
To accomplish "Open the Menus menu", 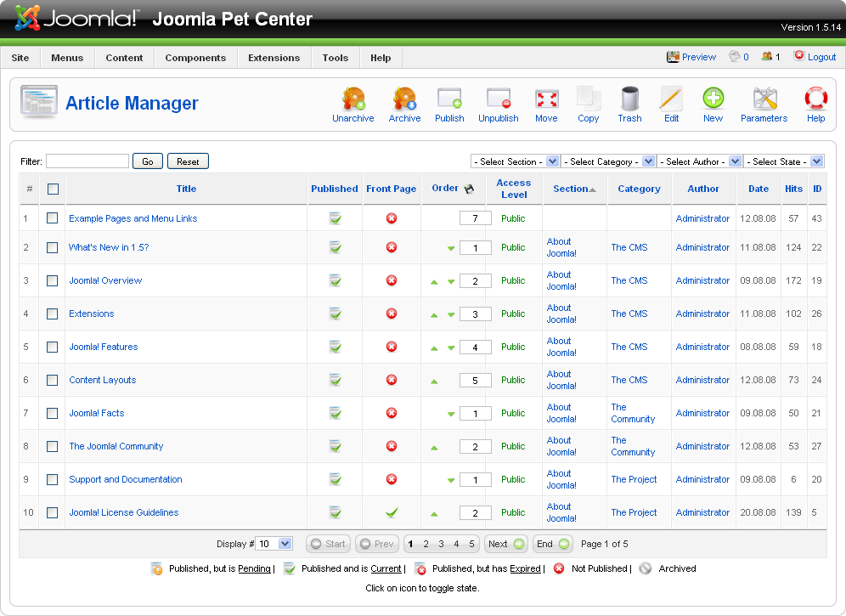I will [67, 58].
